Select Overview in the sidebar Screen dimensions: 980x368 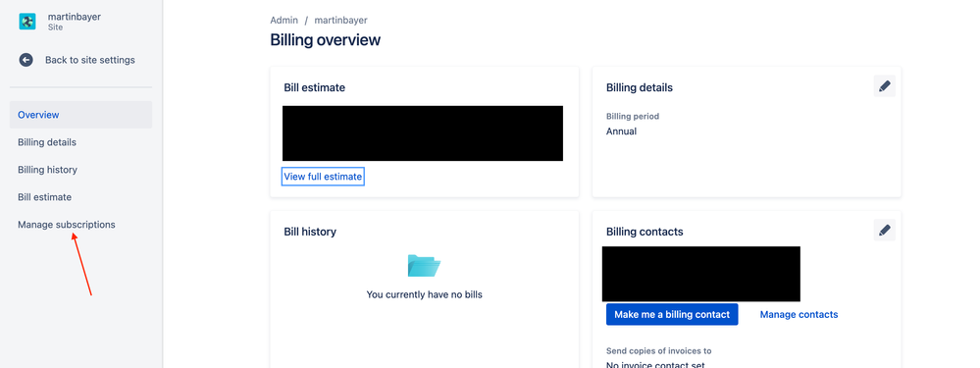80,115
